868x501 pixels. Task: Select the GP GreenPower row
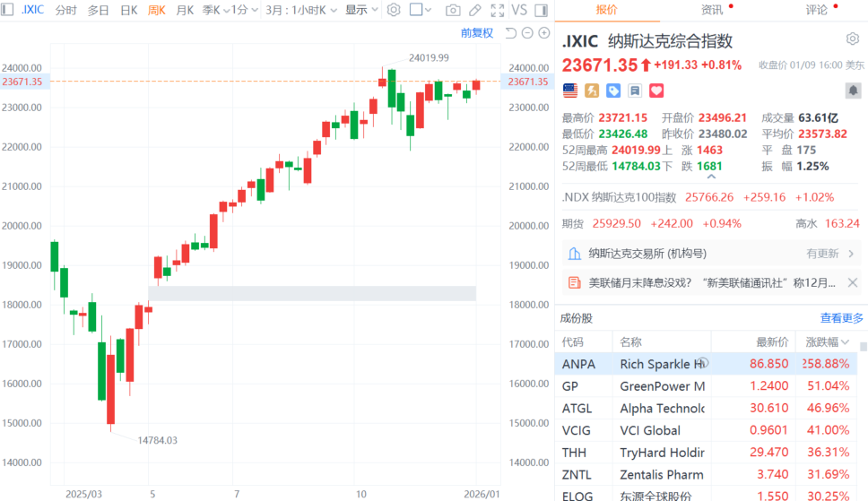point(706,386)
